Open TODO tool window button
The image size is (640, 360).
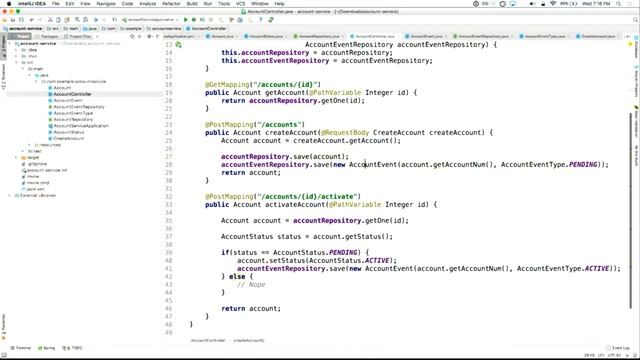[72, 348]
